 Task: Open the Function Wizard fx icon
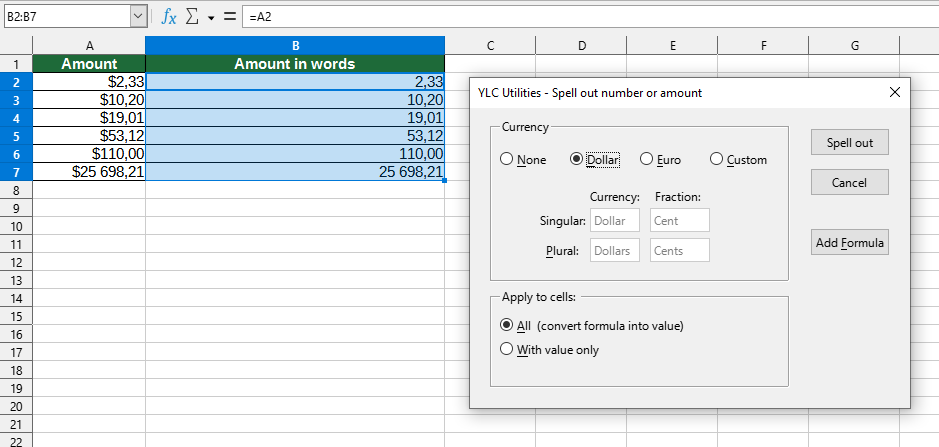coord(169,17)
